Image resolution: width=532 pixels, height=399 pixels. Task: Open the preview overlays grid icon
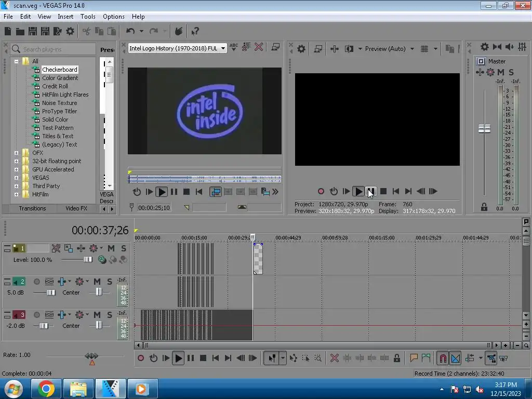pos(424,49)
